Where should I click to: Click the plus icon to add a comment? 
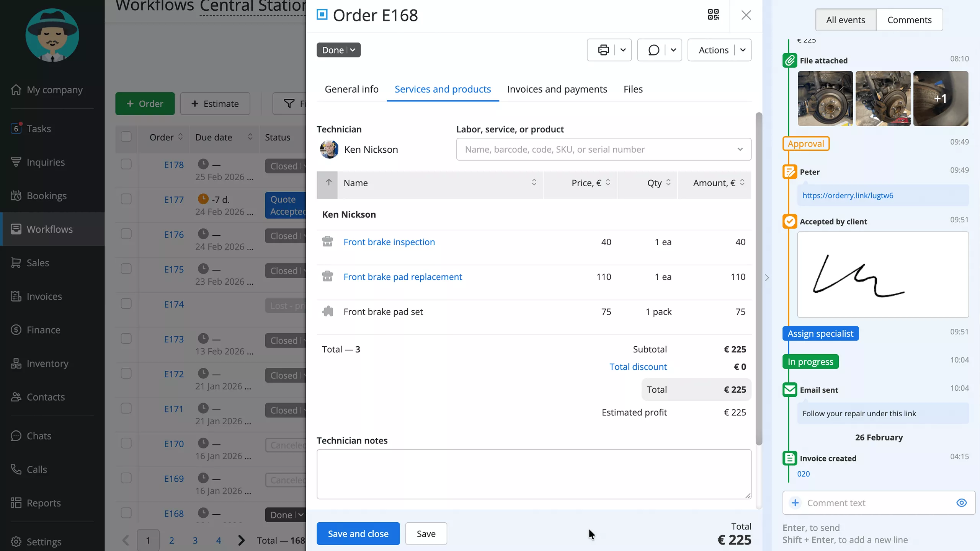[x=795, y=503]
